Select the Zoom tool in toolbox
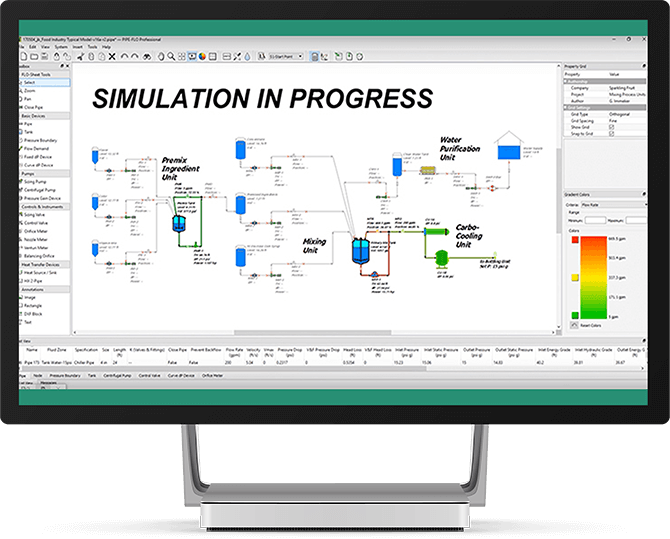 tap(45, 92)
